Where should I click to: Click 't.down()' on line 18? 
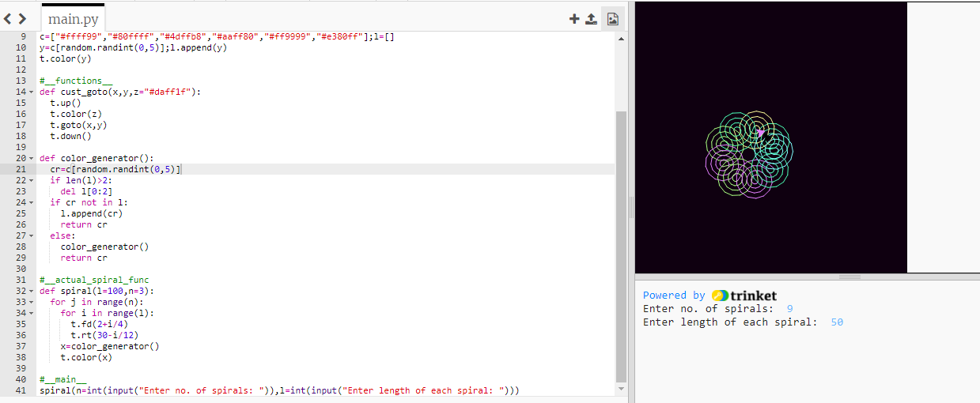[x=70, y=136]
